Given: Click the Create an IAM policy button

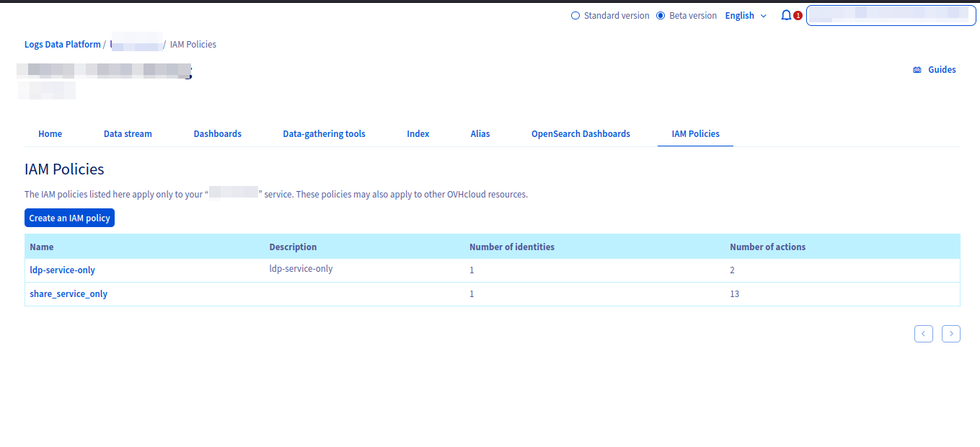Looking at the screenshot, I should click(x=69, y=218).
